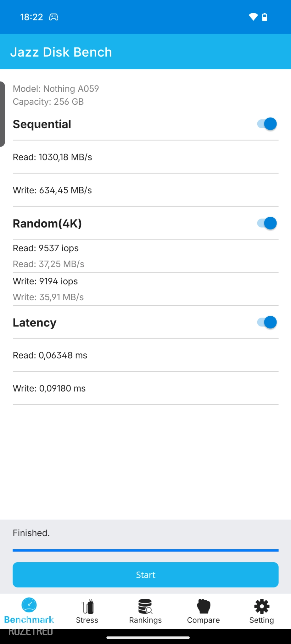Tap the gray side handle on left edge
291x644 pixels.
[x=2, y=114]
